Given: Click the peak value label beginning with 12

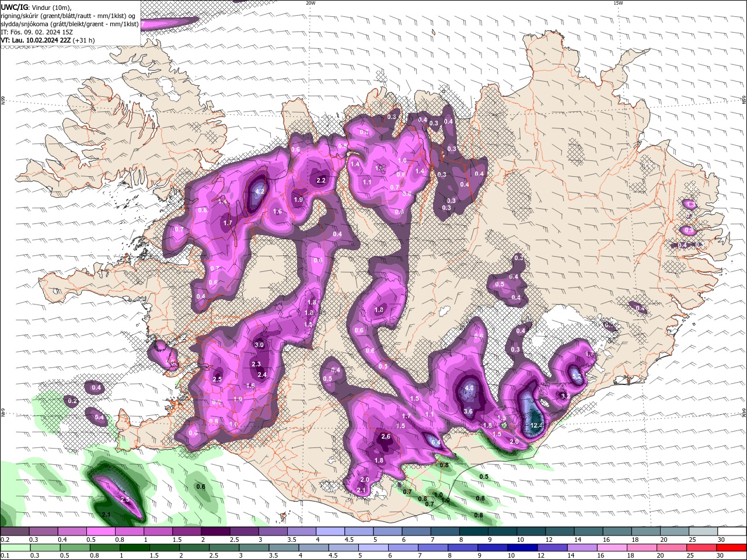Looking at the screenshot, I should click(x=537, y=425).
